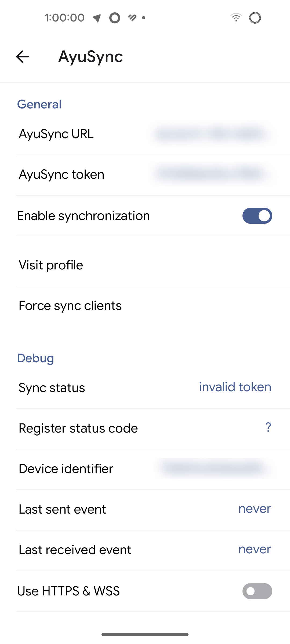Screen dimensions: 290x644
Task: Open the AyuSync URL setting
Action: click(145, 134)
